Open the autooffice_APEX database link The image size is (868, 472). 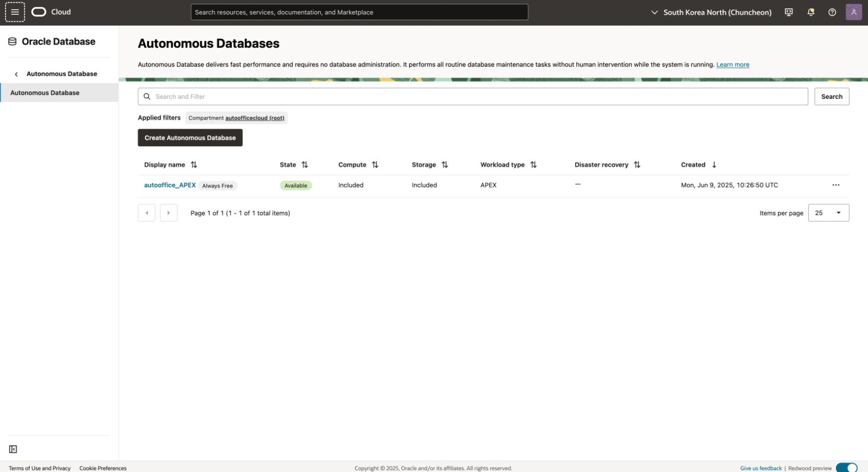[x=170, y=185]
